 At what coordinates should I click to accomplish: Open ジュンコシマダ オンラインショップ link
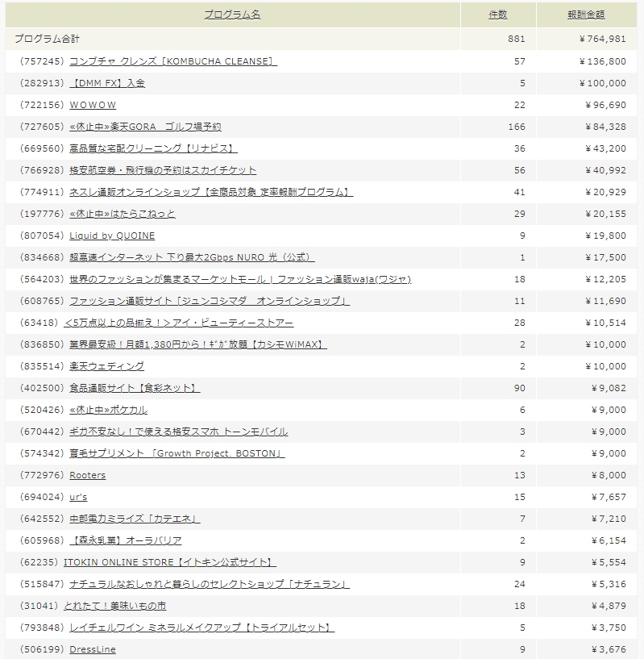tap(210, 302)
